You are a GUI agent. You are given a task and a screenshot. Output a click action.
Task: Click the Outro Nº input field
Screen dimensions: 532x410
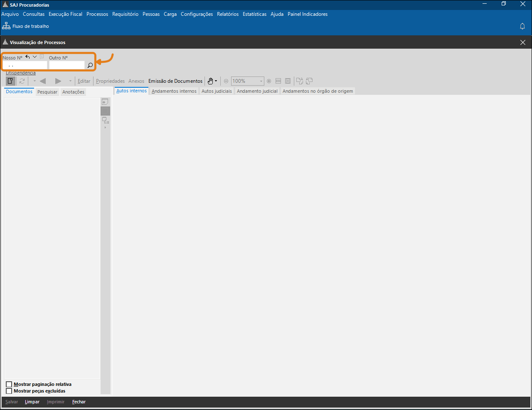point(66,65)
